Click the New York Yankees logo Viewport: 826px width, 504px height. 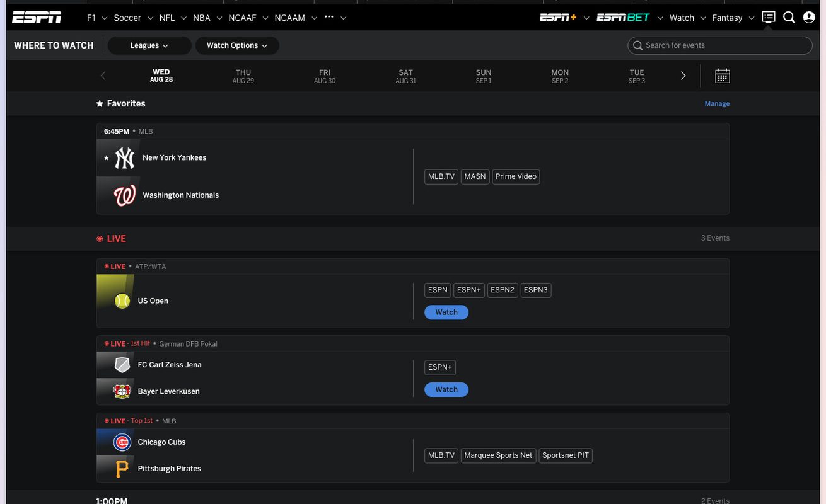[x=124, y=158]
